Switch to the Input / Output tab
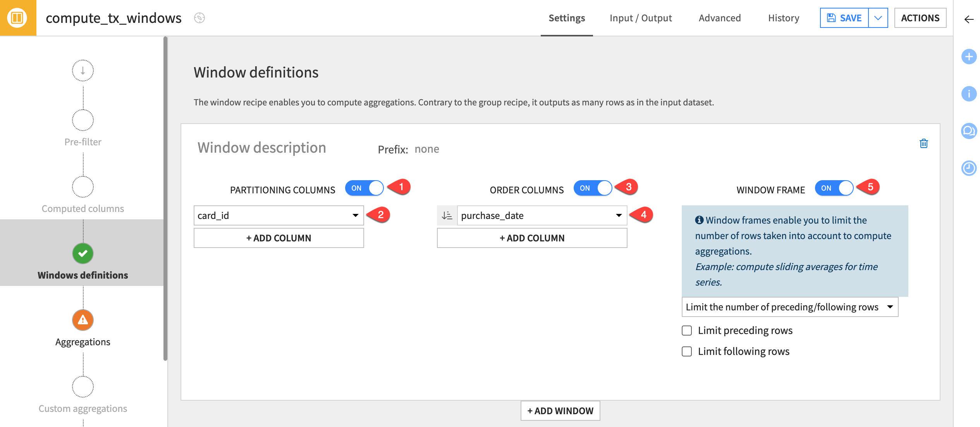The image size is (980, 427). pyautogui.click(x=641, y=17)
